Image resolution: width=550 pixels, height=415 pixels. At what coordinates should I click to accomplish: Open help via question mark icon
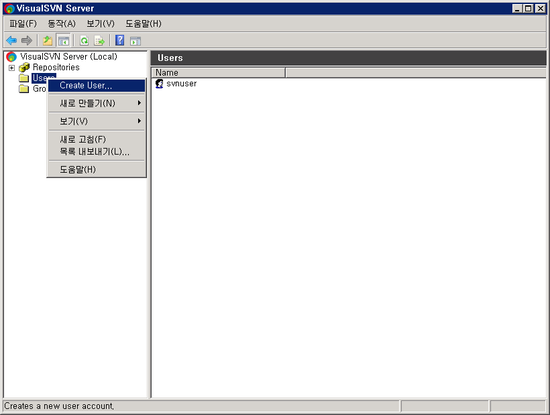[x=120, y=40]
